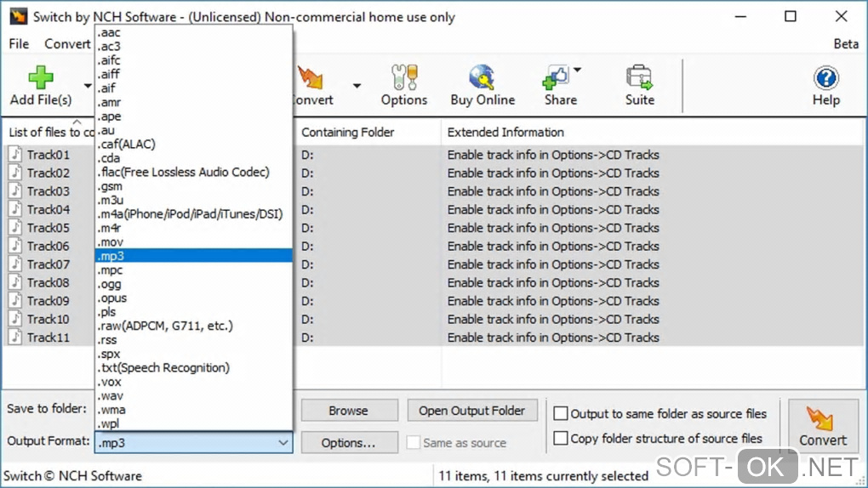Click the Track08 music note icon

coord(15,282)
